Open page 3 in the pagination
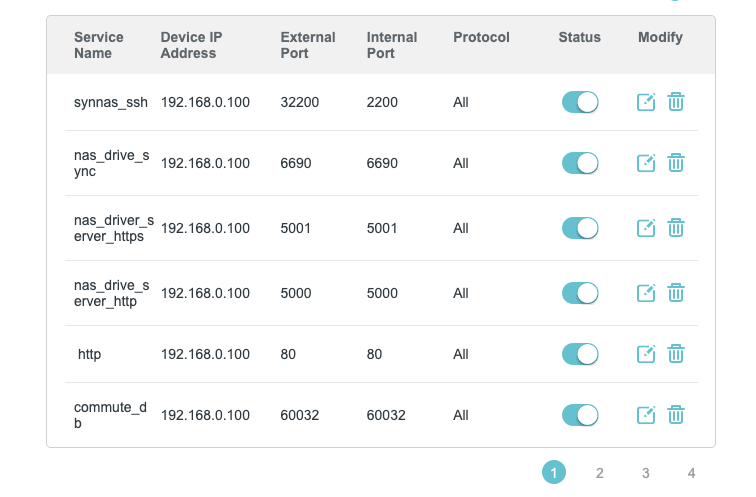756x497 pixels. (x=646, y=473)
